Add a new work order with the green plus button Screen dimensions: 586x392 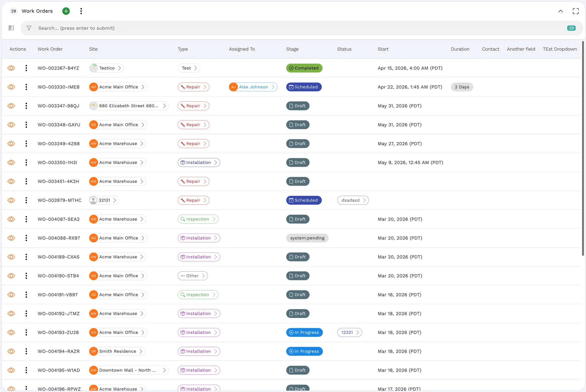click(66, 11)
